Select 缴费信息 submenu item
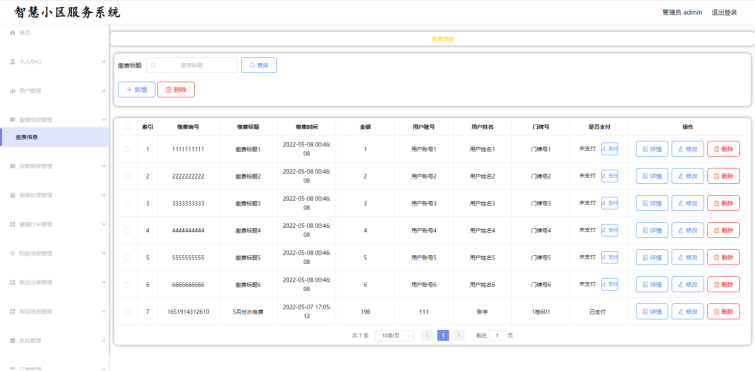 coord(54,137)
